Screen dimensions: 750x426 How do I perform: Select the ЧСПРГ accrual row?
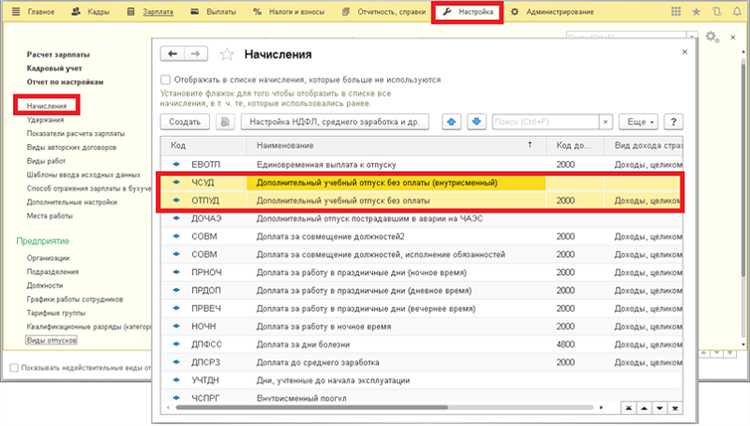[422, 398]
